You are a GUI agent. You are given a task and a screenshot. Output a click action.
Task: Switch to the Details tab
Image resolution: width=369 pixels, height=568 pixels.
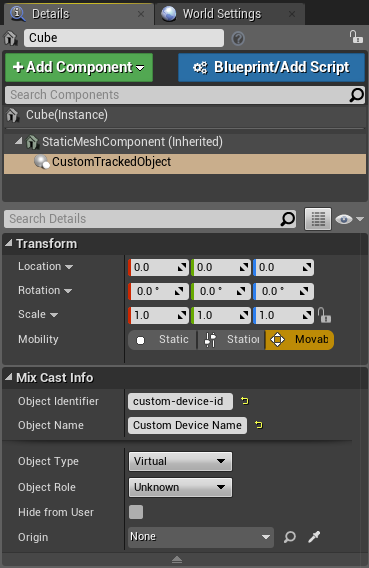click(78, 14)
